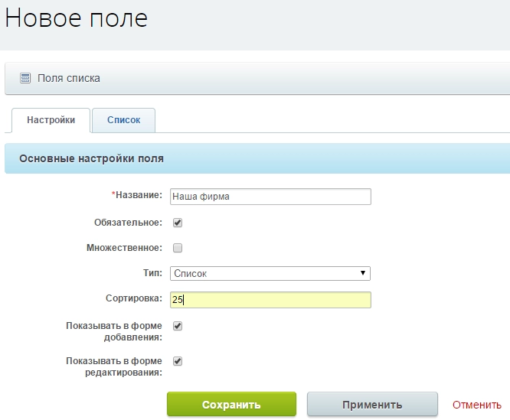510x420 pixels.
Task: Uncheck the Обязательное checkbox
Action: (x=178, y=223)
